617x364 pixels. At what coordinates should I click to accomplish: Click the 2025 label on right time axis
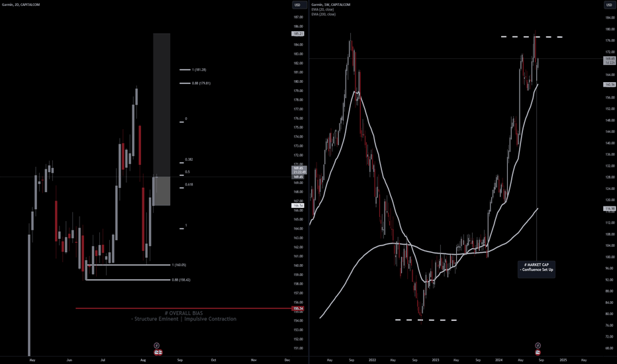click(563, 360)
